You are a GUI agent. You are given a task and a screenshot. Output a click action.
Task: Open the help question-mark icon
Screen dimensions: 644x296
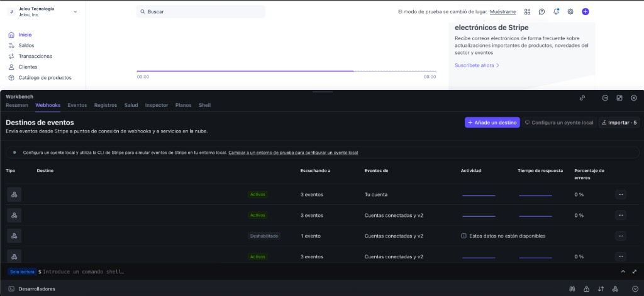pyautogui.click(x=541, y=12)
